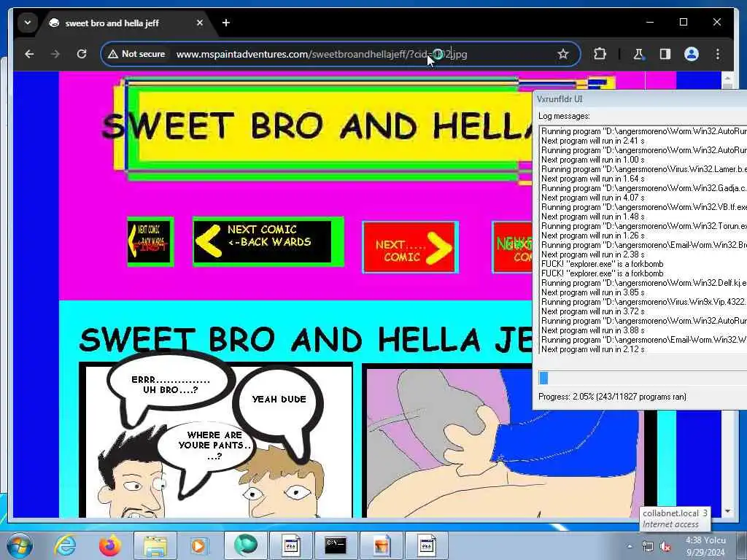Select the Virus.Win32.Lamer log line
Screen dimensions: 747x560
pos(643,169)
